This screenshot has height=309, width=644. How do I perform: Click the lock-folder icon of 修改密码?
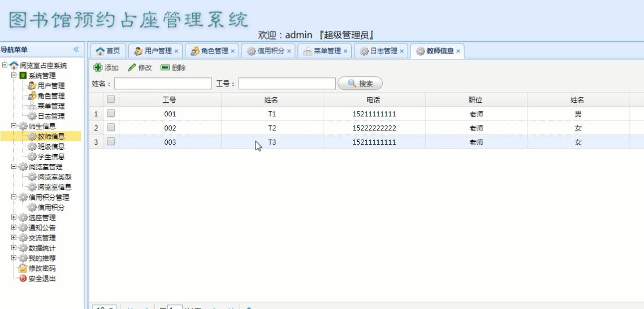23,268
